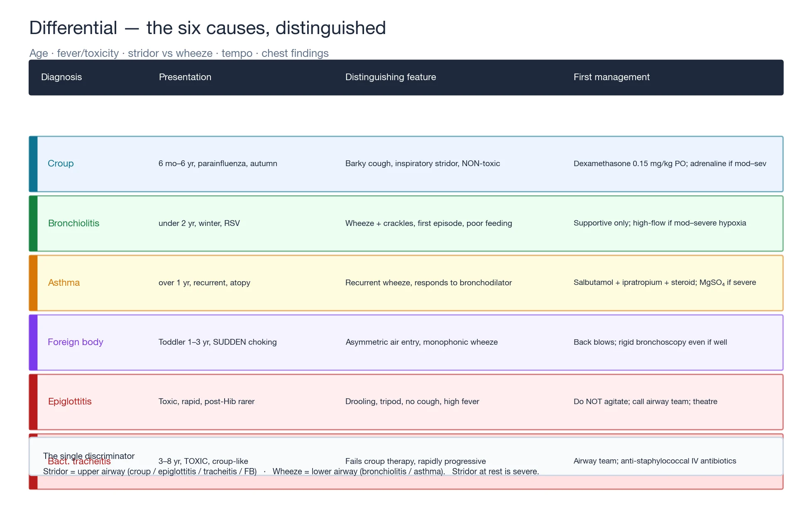Screen dimensions: 812x515
Task: Click 'Supportive only; high-flow' management cell
Action: 660,223
